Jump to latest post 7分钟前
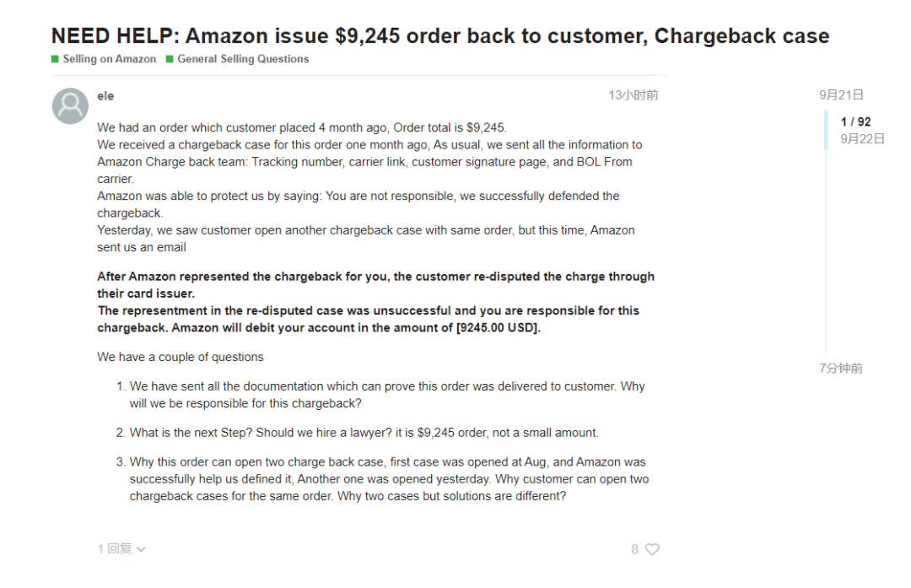Screen dimensions: 911x588 841,368
